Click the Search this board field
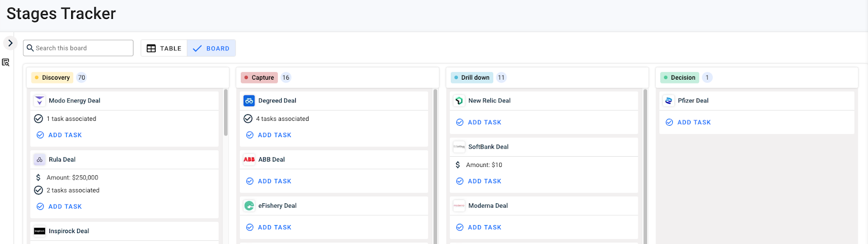Screen dimensions: 868x244 [78, 48]
